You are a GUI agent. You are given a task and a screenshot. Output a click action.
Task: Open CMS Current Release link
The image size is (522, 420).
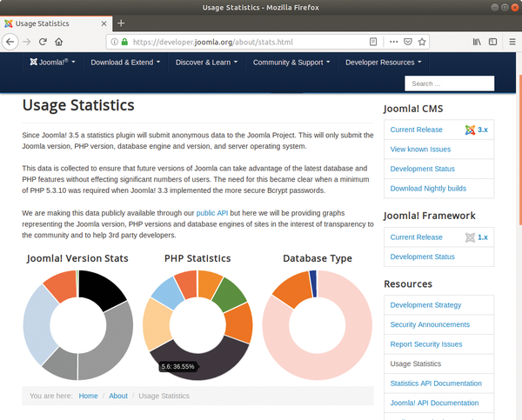(416, 130)
